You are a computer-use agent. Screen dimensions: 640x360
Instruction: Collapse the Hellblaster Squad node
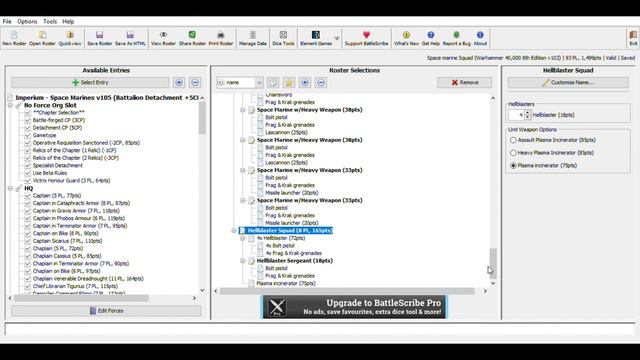tap(234, 231)
